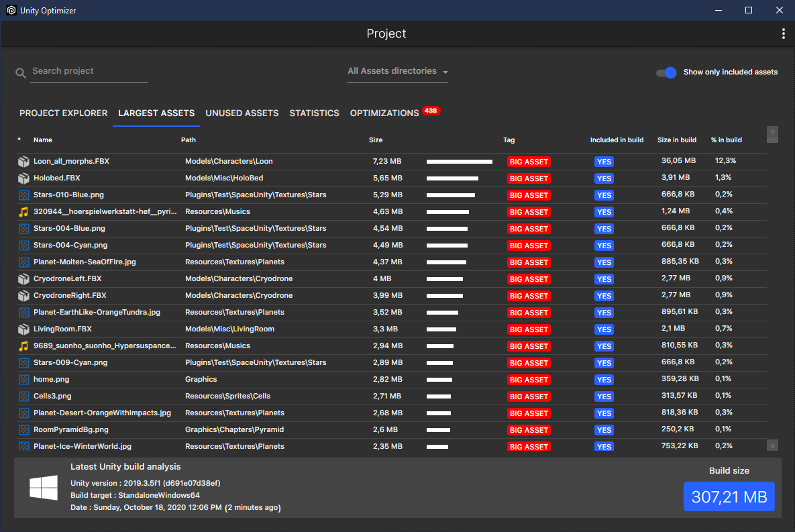Image resolution: width=795 pixels, height=532 pixels.
Task: Go to the Statistics tab
Action: [315, 113]
